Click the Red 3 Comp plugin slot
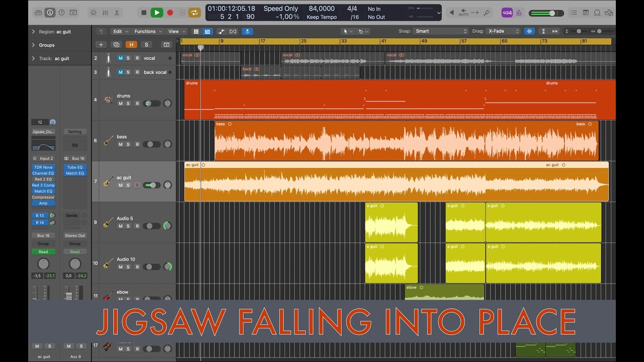This screenshot has width=644, height=362. [x=43, y=186]
